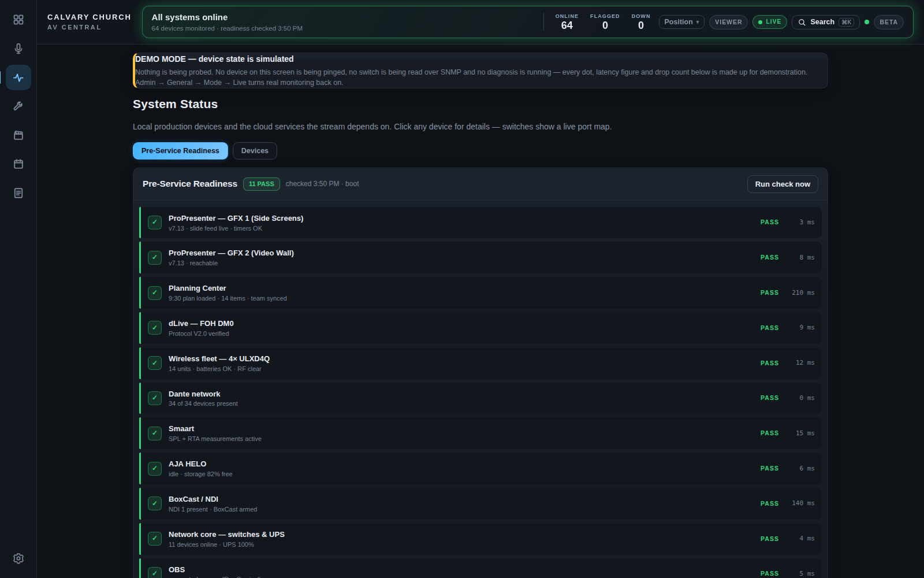Click the Search field in header
The width and height of the screenshot is (924, 578).
click(x=826, y=22)
